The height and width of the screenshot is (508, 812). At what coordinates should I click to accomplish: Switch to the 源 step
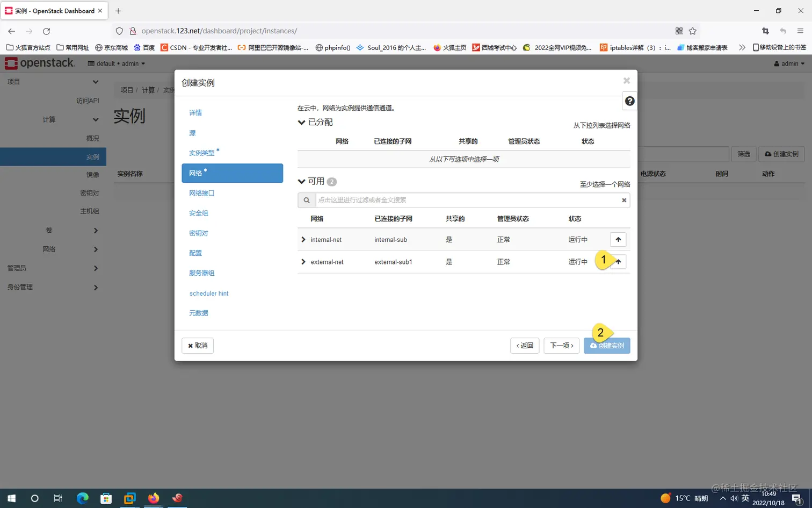(x=192, y=133)
